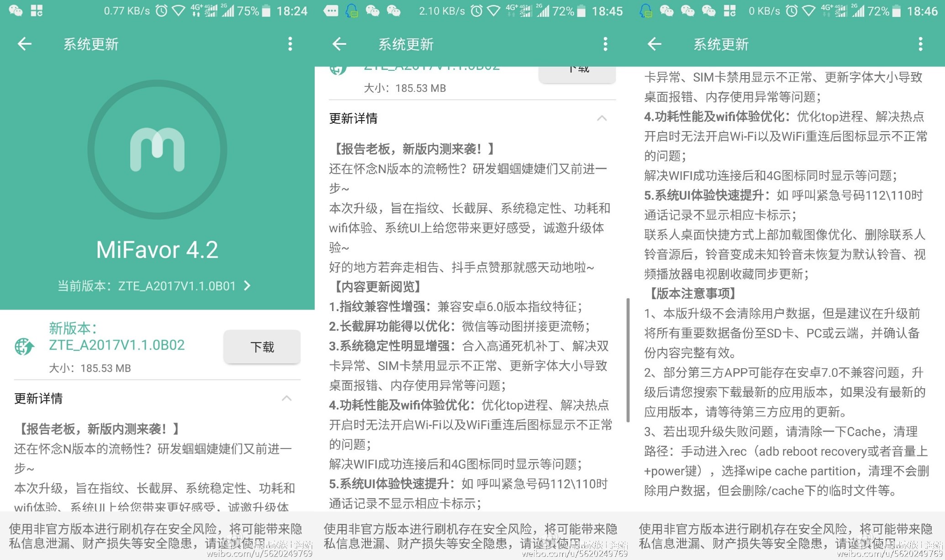Tap MiFavor 4.2 title text
This screenshot has height=560, width=945.
click(157, 250)
